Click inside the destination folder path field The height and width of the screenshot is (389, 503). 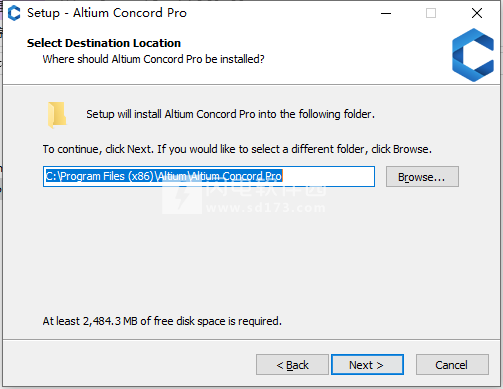209,176
